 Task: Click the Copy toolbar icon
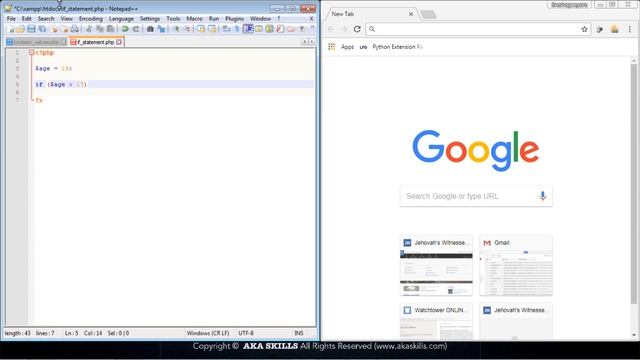coord(100,29)
